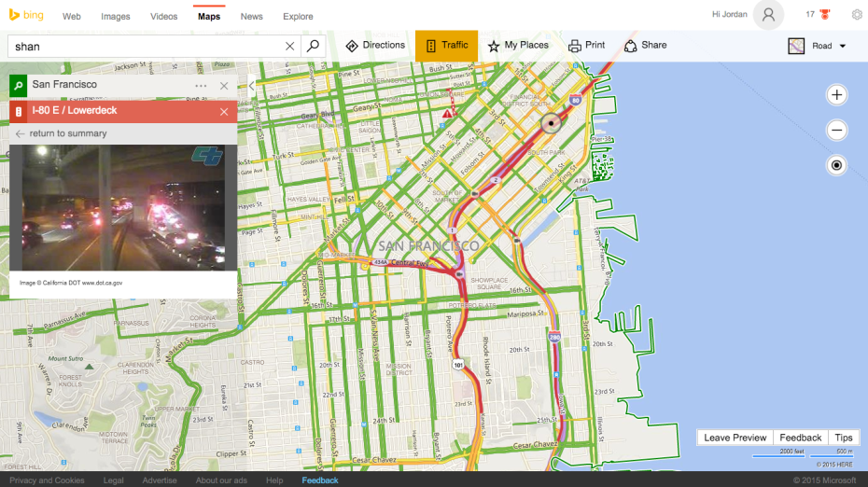Clear the search box text

coord(289,46)
